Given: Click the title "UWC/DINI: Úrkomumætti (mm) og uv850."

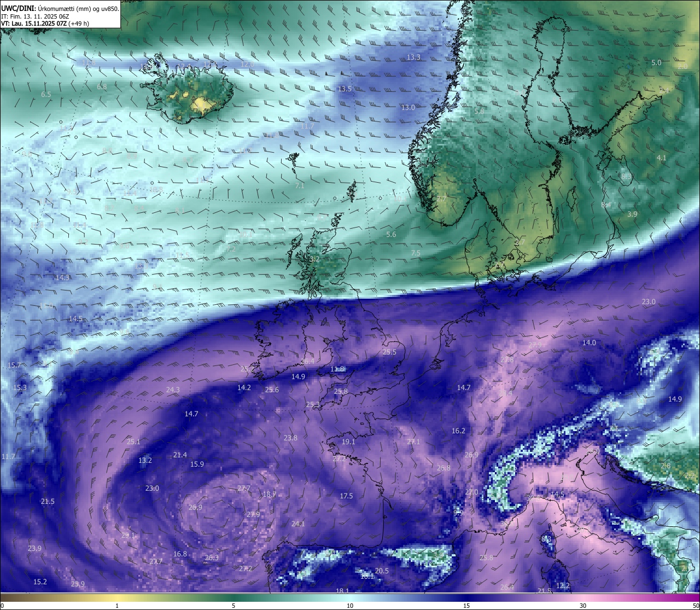Looking at the screenshot, I should click(60, 8).
